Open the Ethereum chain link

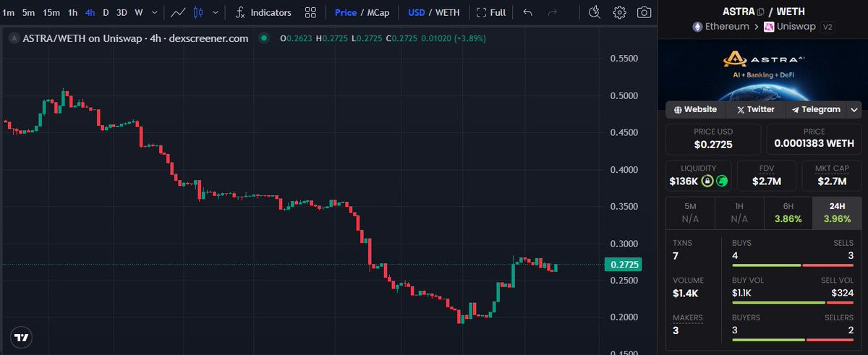727,27
